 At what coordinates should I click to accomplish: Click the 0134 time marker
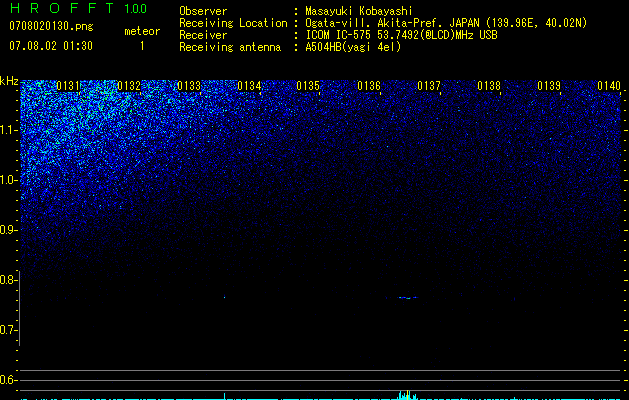coord(249,86)
